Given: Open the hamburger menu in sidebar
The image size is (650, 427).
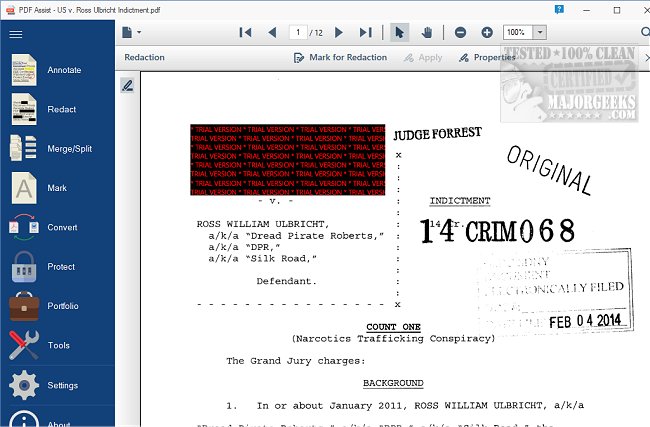Looking at the screenshot, I should [x=16, y=34].
